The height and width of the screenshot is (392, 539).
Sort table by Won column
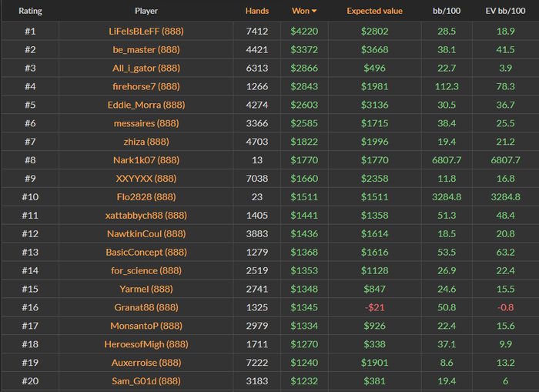coord(301,12)
